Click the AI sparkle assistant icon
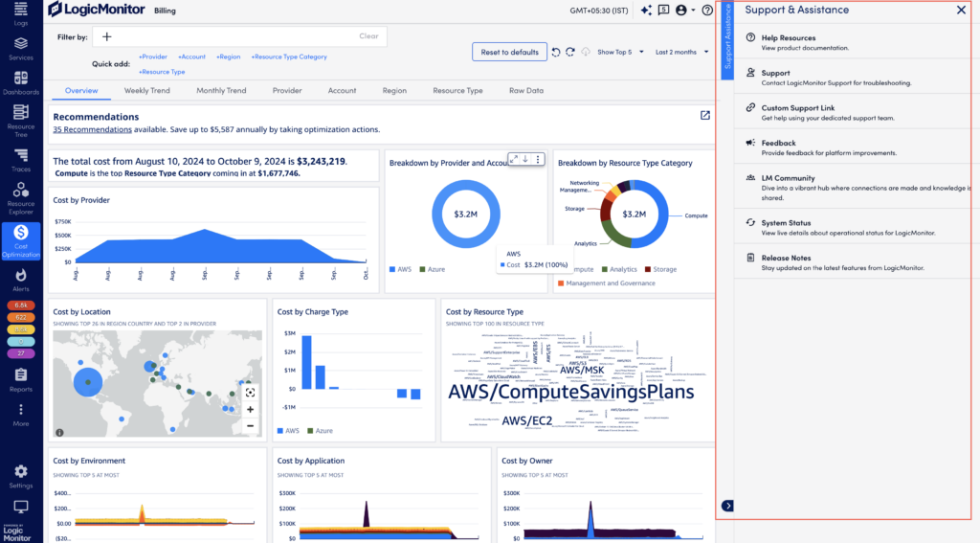The width and height of the screenshot is (980, 543). click(x=646, y=11)
